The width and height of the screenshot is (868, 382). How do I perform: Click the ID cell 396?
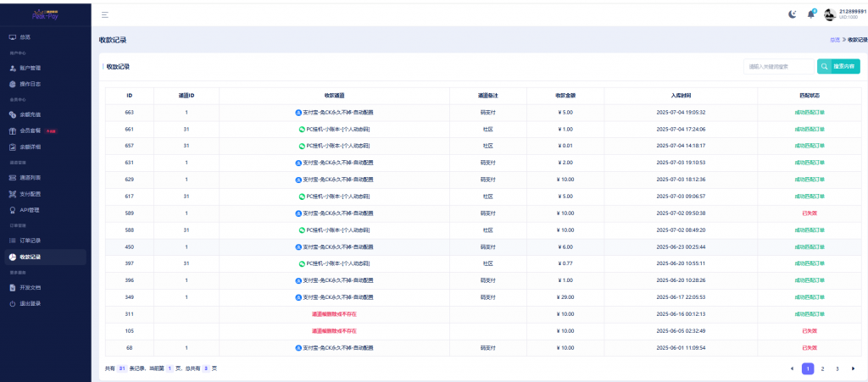click(130, 281)
